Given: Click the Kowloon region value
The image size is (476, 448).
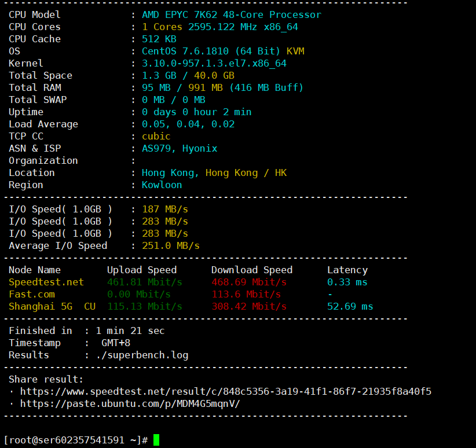Looking at the screenshot, I should pyautogui.click(x=162, y=185).
